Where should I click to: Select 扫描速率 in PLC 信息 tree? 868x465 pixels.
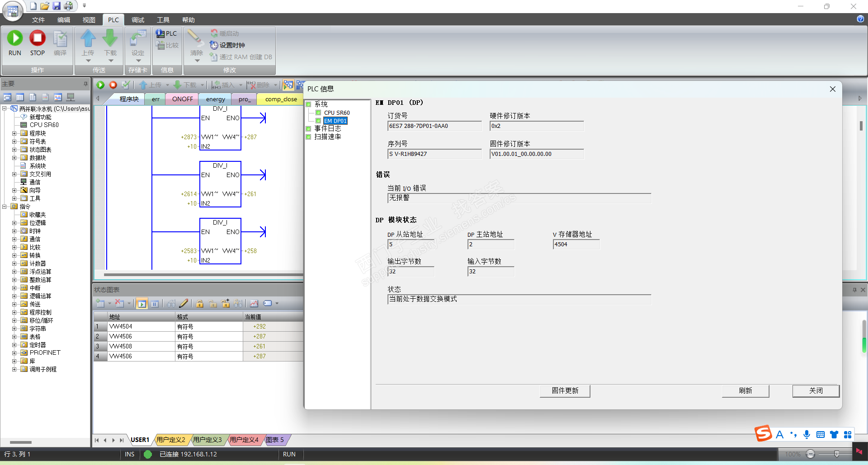[x=328, y=137]
